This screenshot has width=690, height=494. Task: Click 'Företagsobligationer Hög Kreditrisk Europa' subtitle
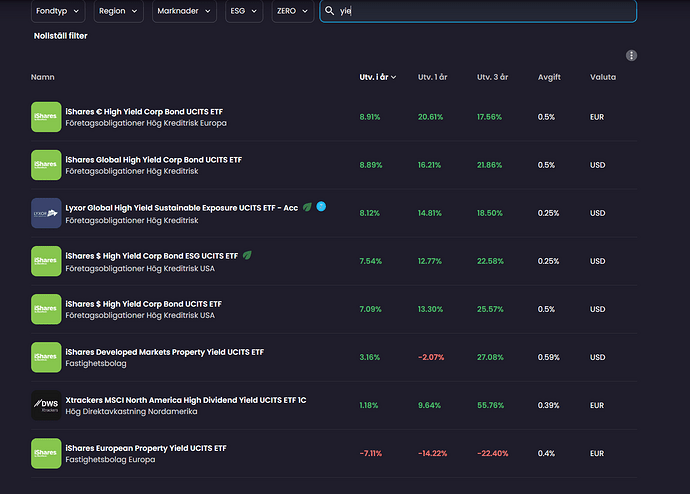point(146,123)
